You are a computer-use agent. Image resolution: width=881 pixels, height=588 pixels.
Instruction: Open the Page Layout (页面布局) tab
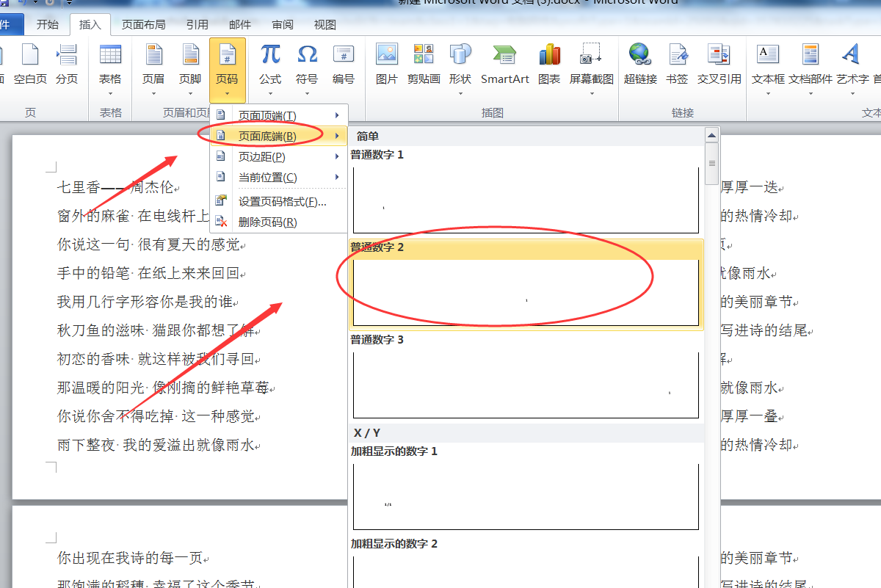coord(144,24)
